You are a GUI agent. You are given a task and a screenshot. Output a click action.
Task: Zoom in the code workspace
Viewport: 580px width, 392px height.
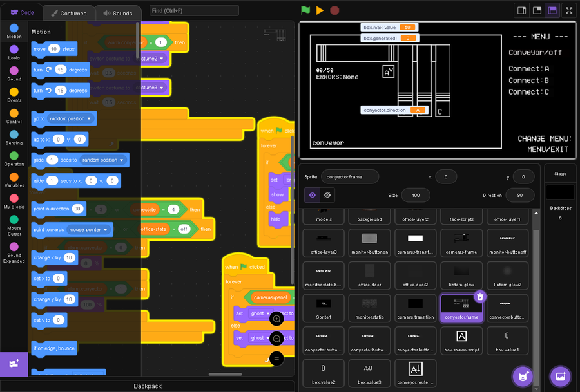tap(276, 319)
